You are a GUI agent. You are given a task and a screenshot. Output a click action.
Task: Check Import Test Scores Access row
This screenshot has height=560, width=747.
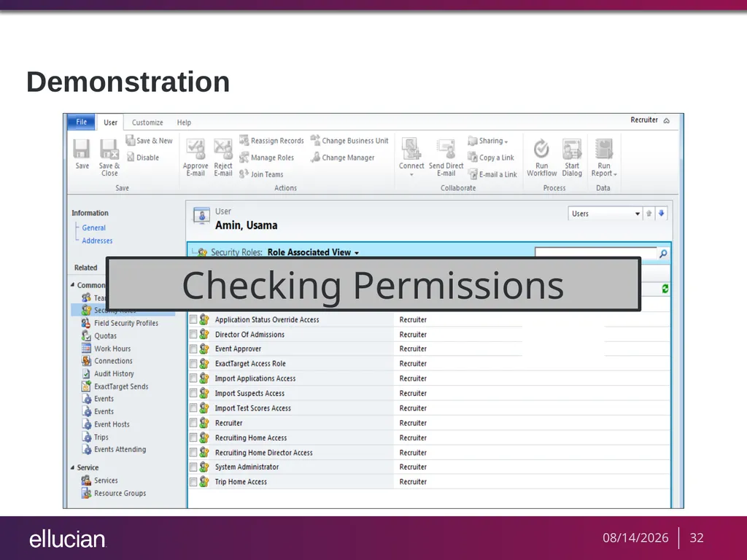[193, 408]
